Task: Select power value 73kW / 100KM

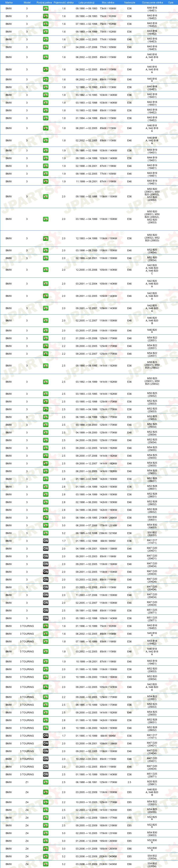Action: (108, 8)
